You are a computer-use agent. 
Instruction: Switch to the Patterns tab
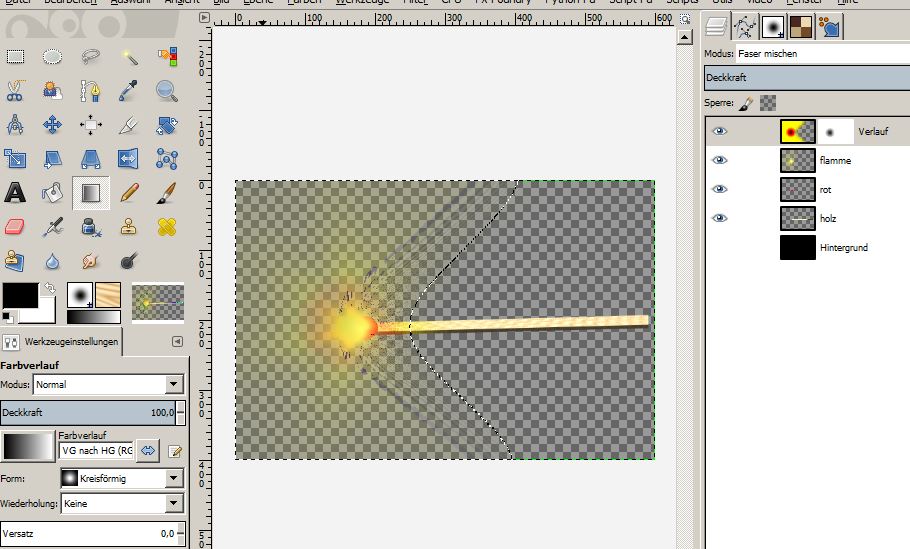(x=801, y=27)
